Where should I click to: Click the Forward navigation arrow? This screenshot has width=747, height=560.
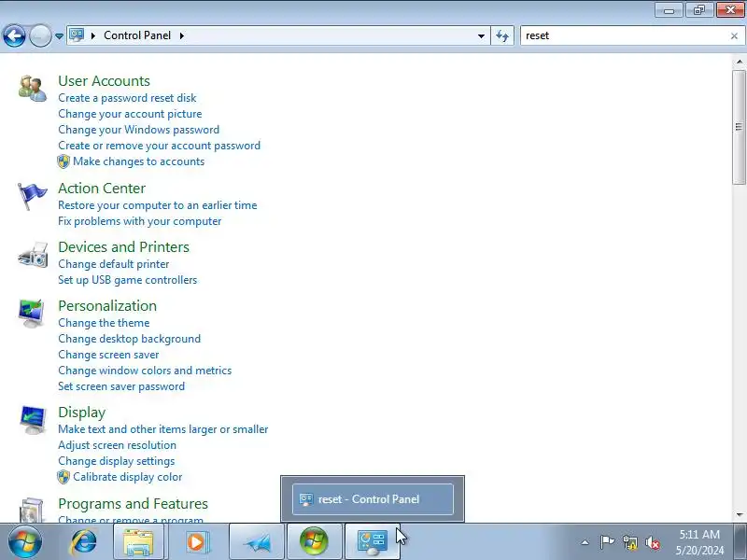point(40,35)
